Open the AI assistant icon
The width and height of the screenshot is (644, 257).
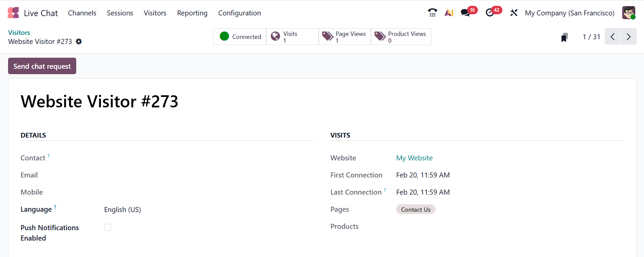(x=449, y=13)
